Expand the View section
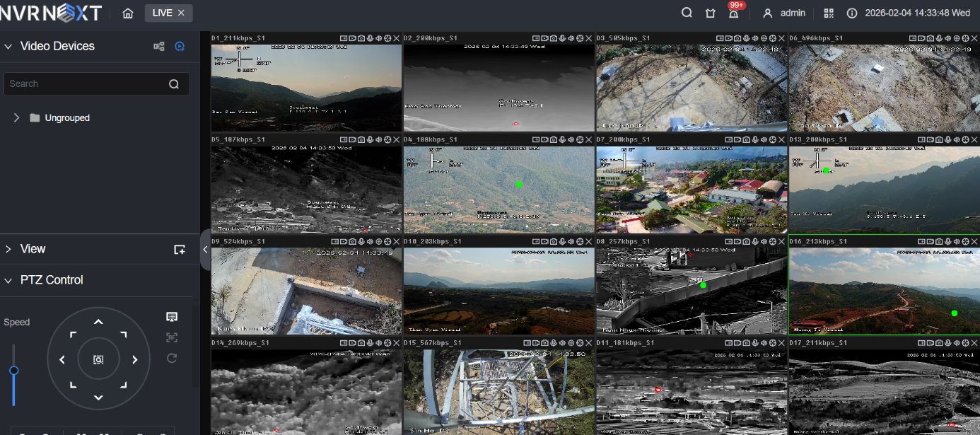The image size is (980, 435). click(8, 249)
